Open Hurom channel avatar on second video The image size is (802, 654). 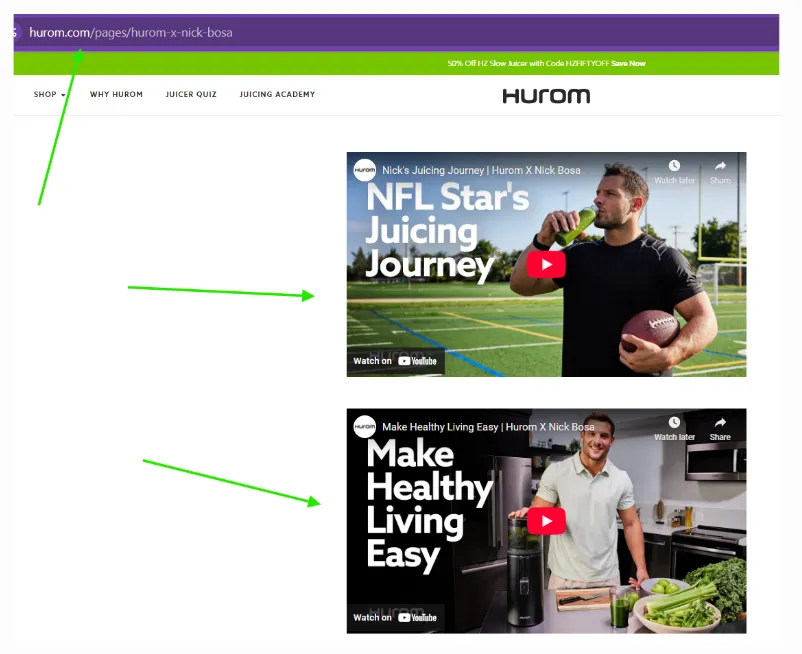365,427
